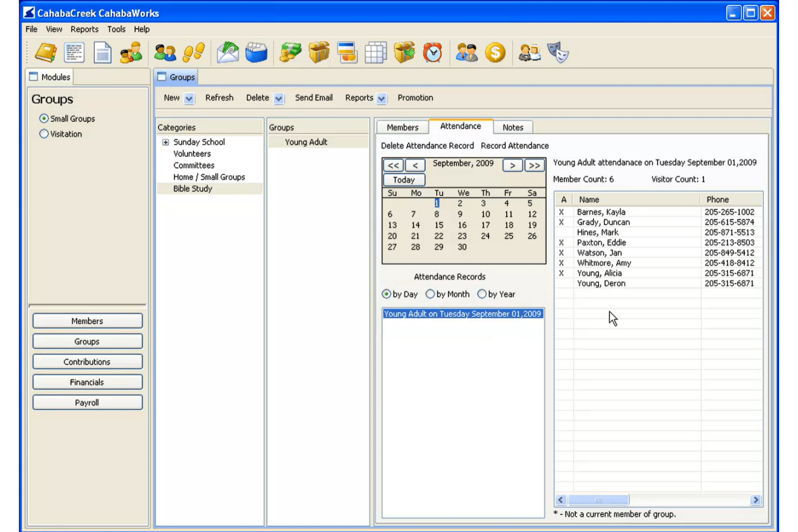Open the View menu
The height and width of the screenshot is (532, 798).
(54, 29)
